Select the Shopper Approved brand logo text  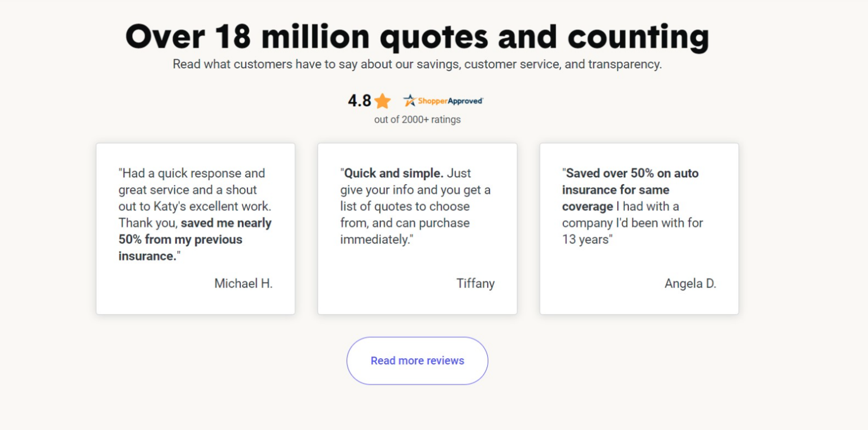[x=449, y=101]
